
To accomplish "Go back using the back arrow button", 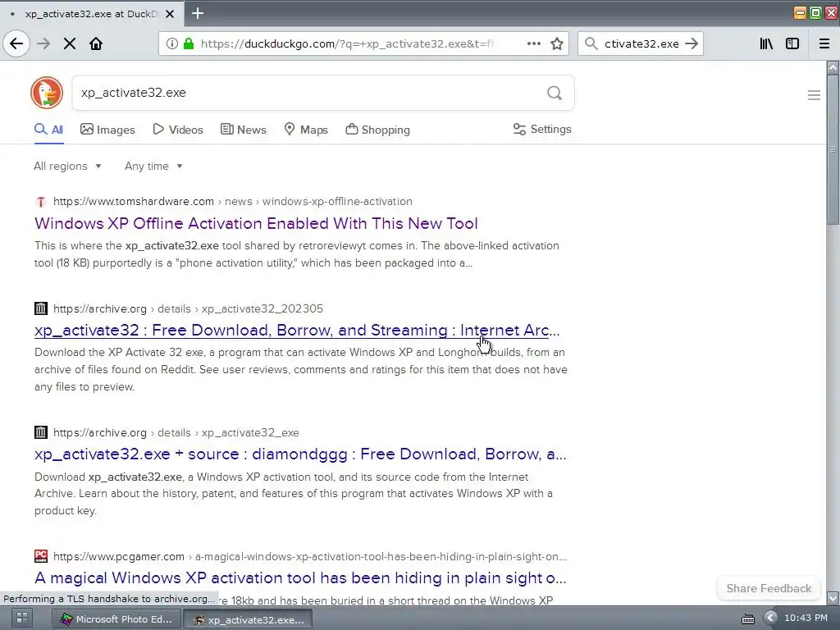I will click(x=16, y=43).
